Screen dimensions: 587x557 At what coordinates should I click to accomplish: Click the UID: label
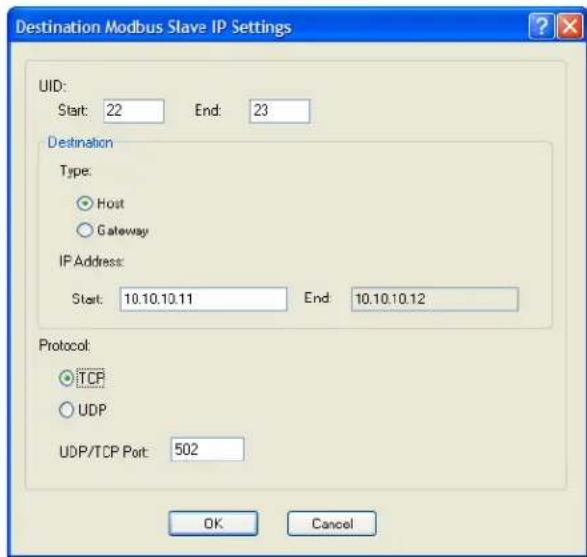coord(52,86)
